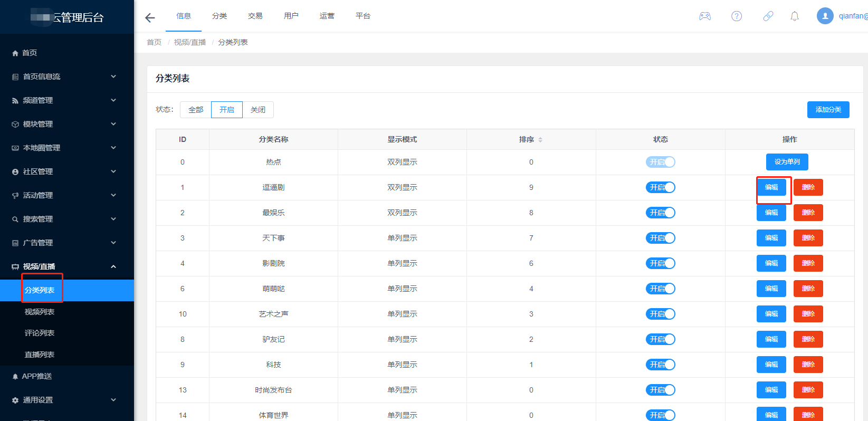Expand the 本地圈管理 menu chevron

(x=113, y=148)
